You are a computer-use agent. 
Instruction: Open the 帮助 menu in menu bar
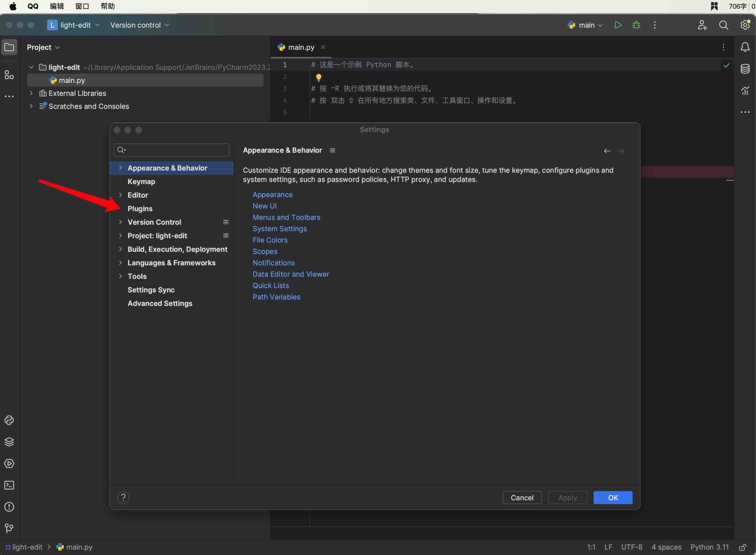(x=108, y=6)
